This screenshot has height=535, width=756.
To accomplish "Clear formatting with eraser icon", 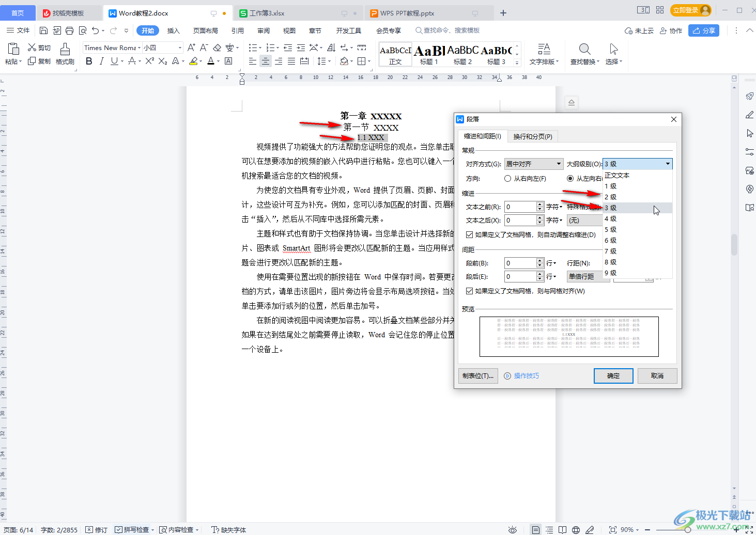I will pyautogui.click(x=217, y=48).
